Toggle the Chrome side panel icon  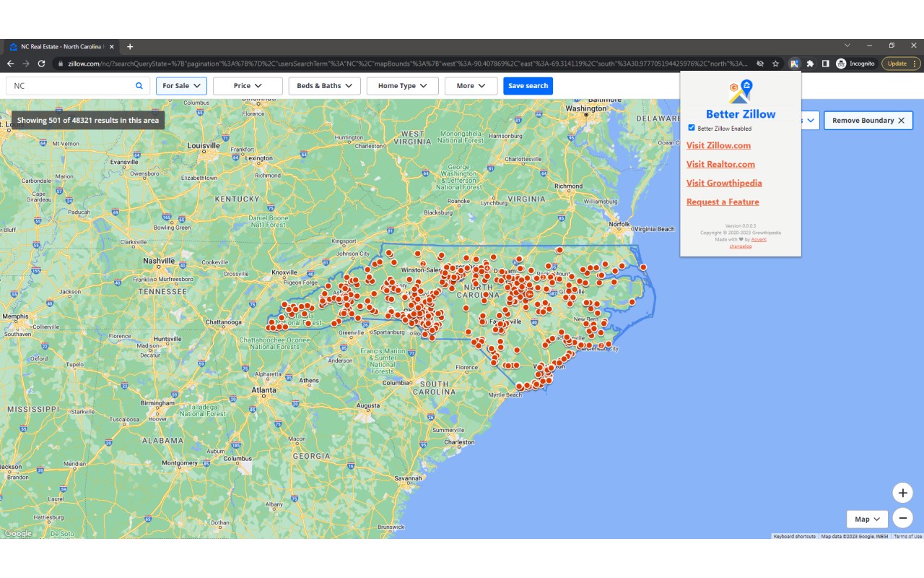tap(825, 64)
